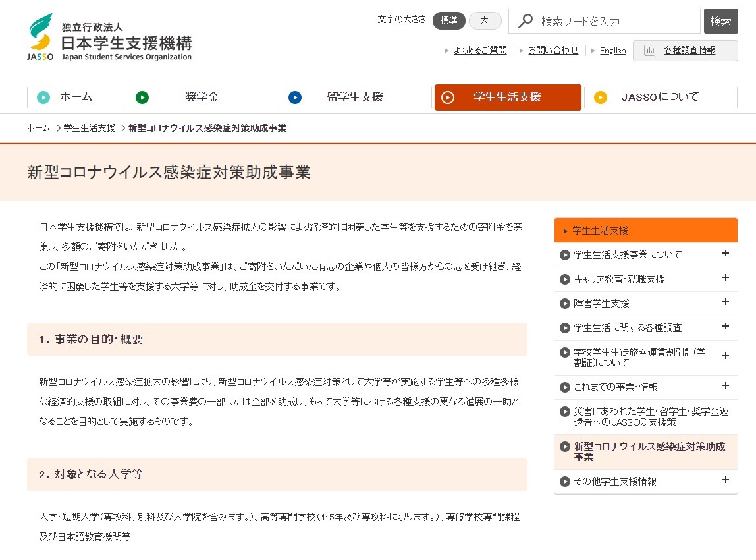Expand キャリア教育・就職支援 with the plus sign
Viewport: 756px width, 560px height.
coord(725,279)
